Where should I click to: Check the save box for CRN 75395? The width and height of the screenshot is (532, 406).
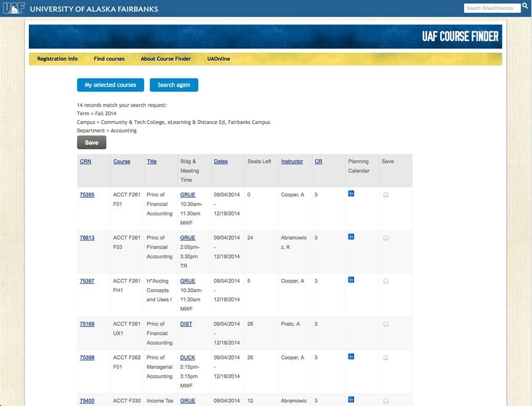pyautogui.click(x=386, y=195)
